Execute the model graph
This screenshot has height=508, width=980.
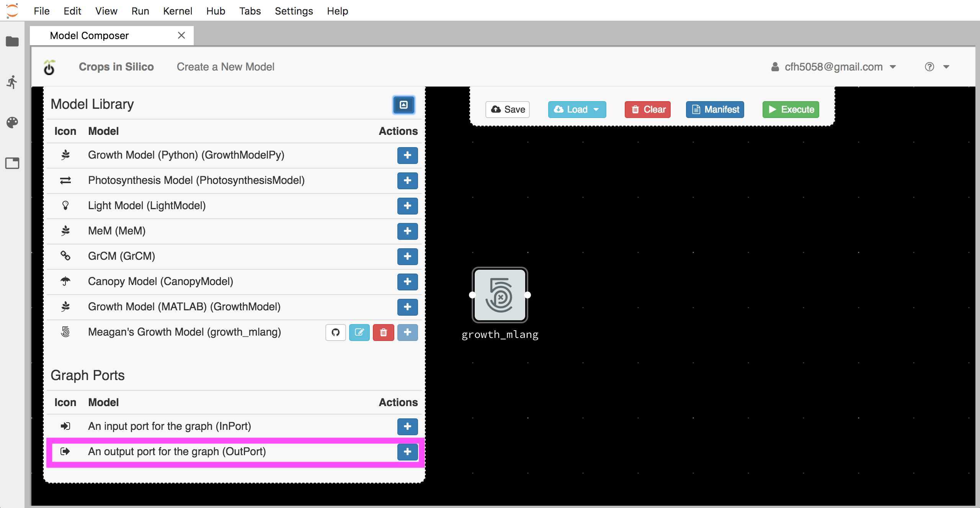[791, 110]
